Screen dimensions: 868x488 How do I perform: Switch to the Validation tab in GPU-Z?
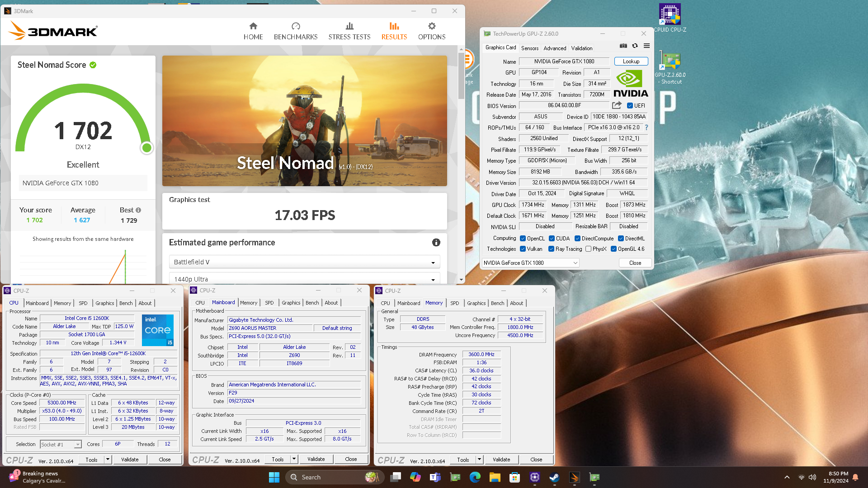pos(582,48)
